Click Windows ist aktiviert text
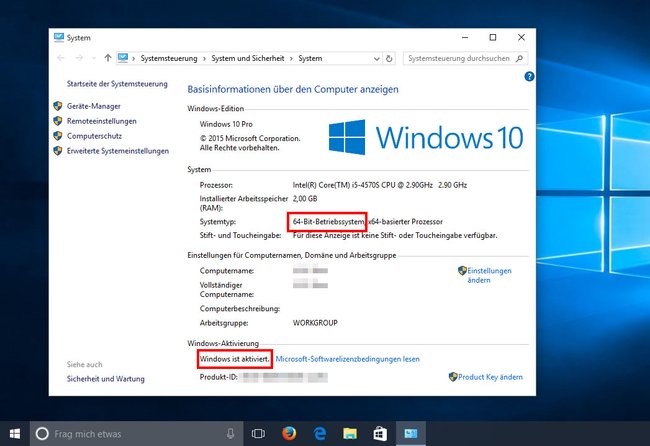 235,359
